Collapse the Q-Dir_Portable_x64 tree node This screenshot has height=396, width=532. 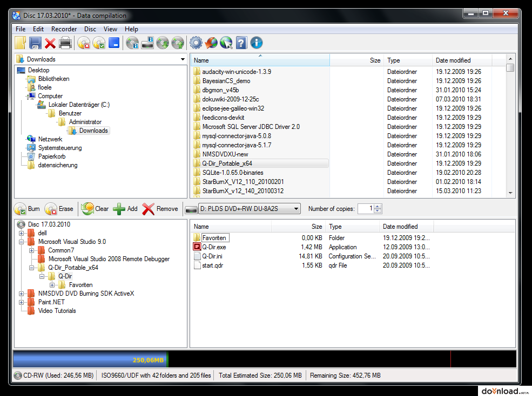[x=31, y=268]
